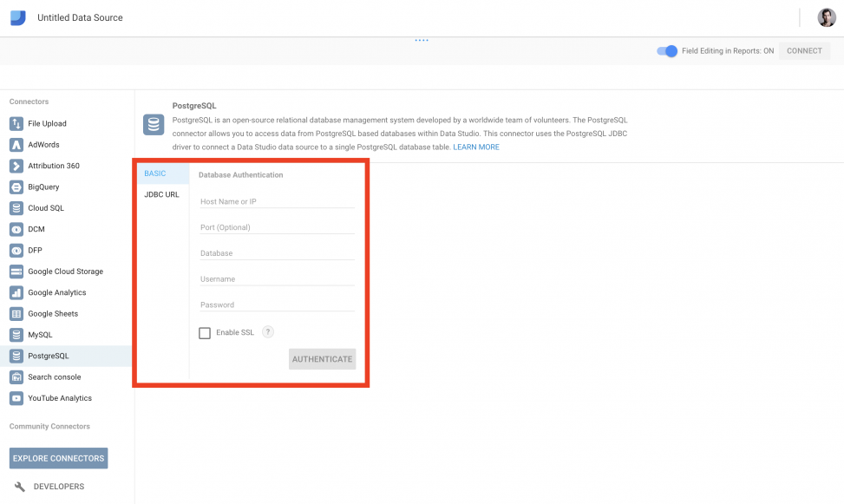Click the YouTube Analytics connector icon
Viewport: 844px width, 504px height.
(16, 398)
